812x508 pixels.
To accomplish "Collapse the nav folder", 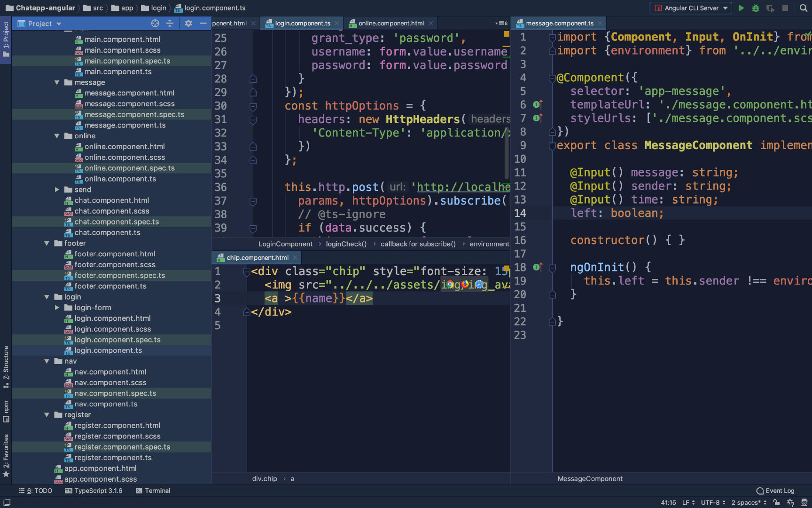I will coord(47,361).
